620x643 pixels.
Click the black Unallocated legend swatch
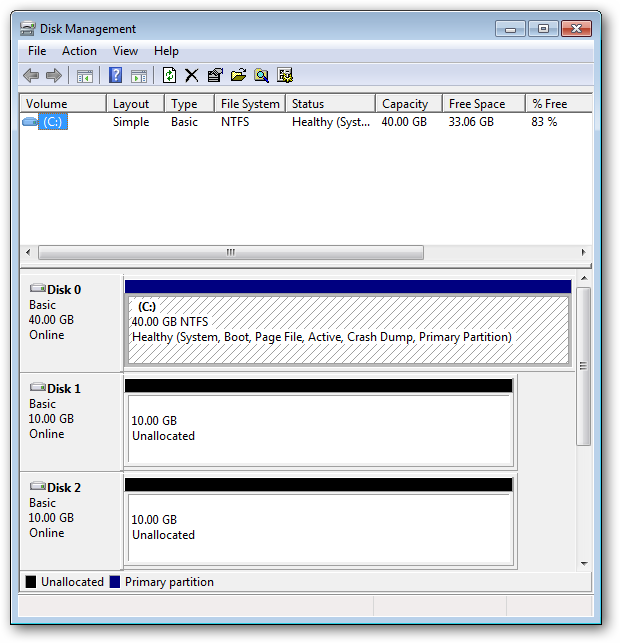31,581
